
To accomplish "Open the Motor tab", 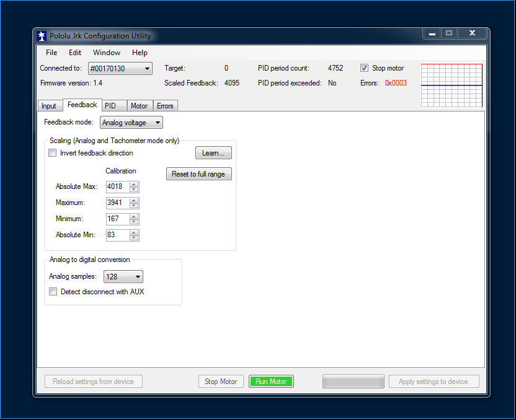I will pyautogui.click(x=139, y=106).
